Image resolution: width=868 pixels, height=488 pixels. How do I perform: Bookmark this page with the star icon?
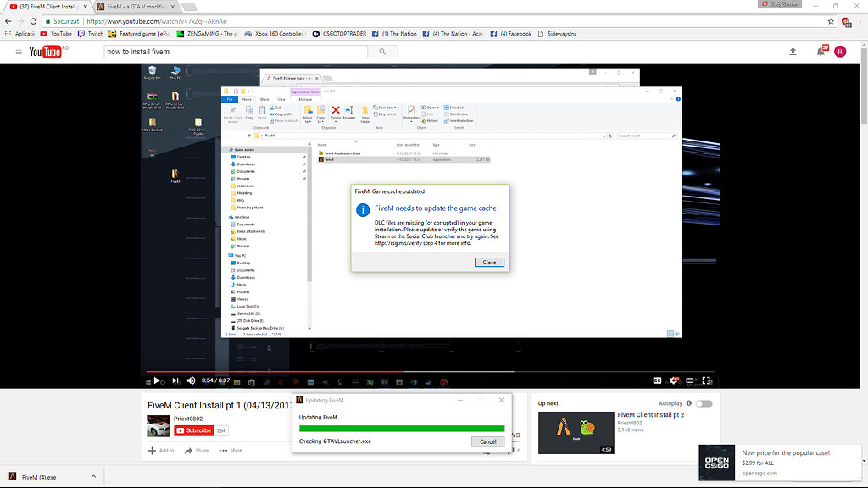(831, 20)
